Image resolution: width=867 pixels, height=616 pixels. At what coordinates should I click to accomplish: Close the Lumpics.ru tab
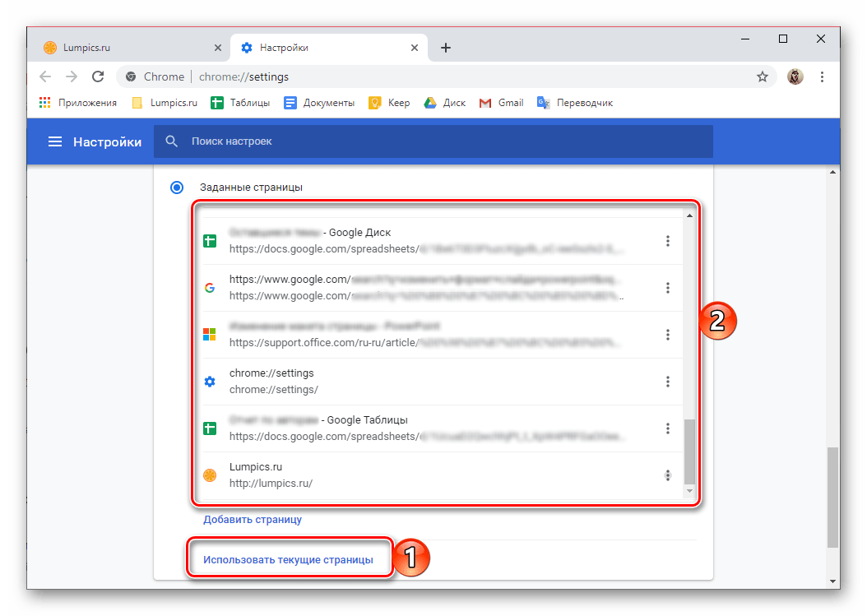(x=218, y=48)
